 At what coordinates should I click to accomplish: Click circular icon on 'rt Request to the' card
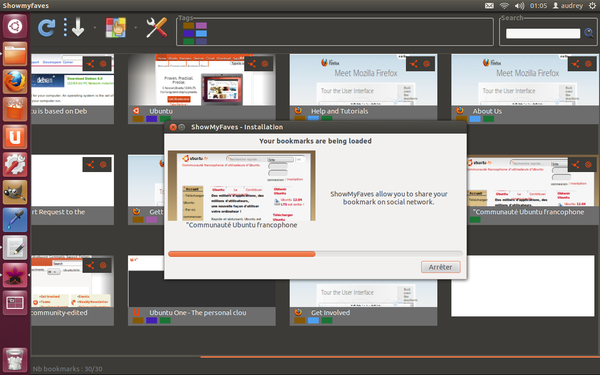tap(103, 165)
